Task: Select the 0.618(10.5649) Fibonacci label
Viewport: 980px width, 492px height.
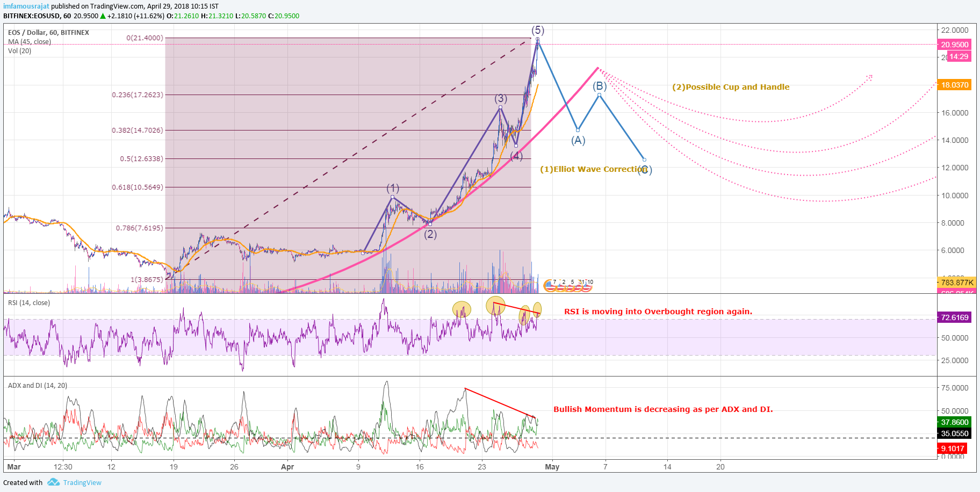Action: coord(138,187)
